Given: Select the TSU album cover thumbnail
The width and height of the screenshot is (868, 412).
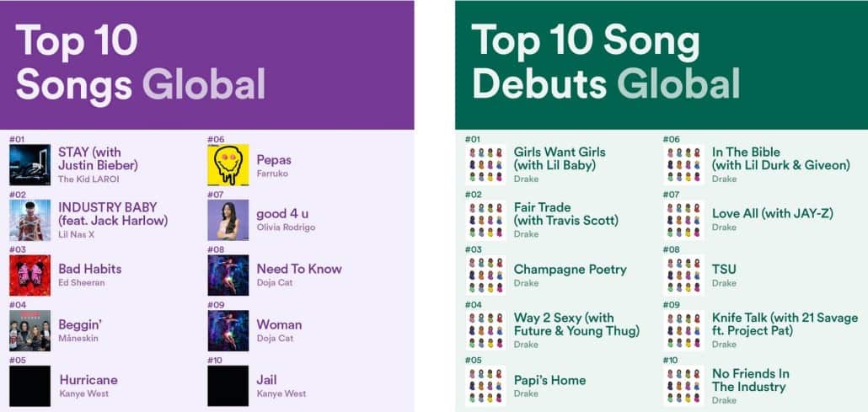Looking at the screenshot, I should click(683, 276).
